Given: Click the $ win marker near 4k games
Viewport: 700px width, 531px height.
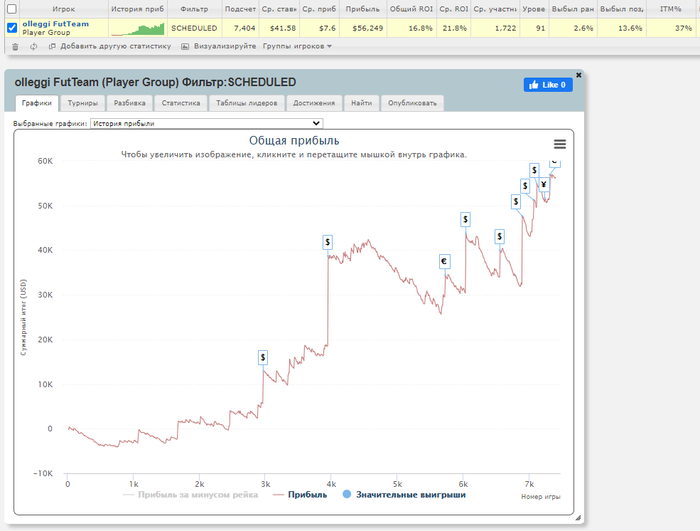Looking at the screenshot, I should (x=328, y=242).
